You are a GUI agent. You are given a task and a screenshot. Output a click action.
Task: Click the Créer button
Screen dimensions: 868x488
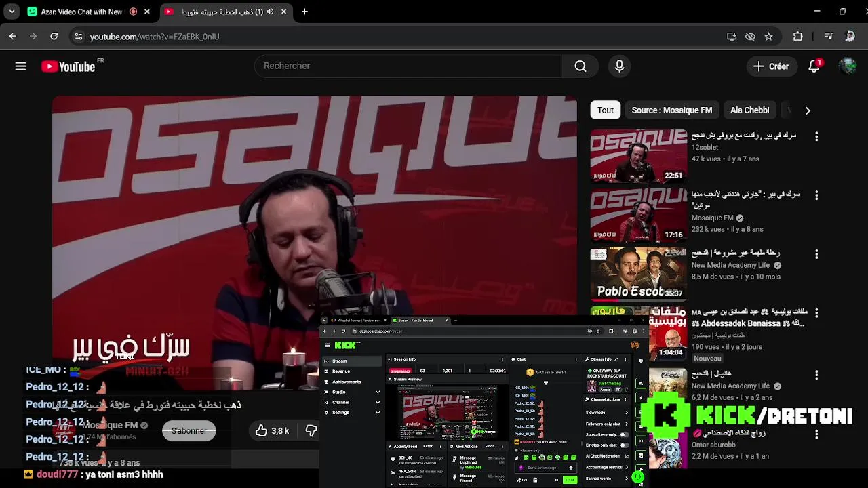(772, 66)
